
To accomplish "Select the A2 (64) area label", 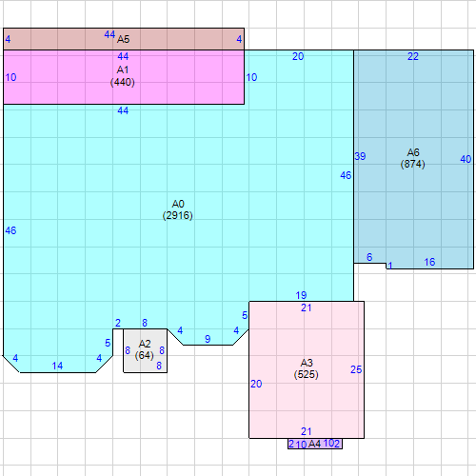I will (x=145, y=349).
